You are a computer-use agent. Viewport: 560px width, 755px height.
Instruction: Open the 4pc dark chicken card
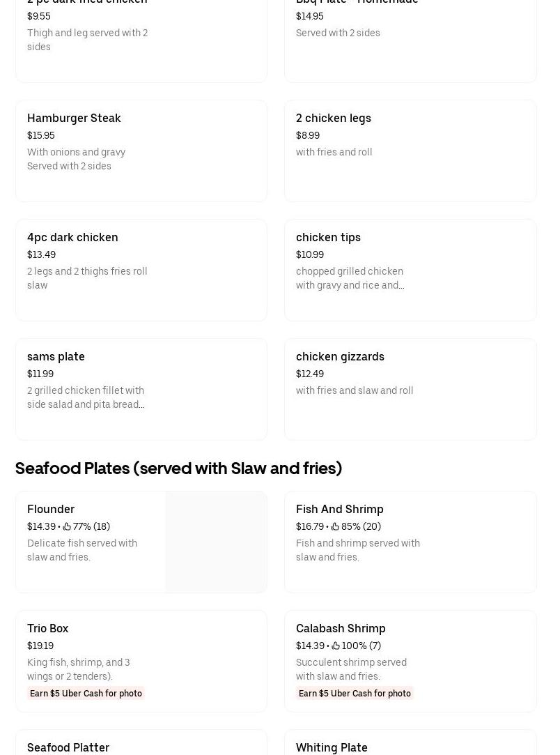click(x=141, y=270)
